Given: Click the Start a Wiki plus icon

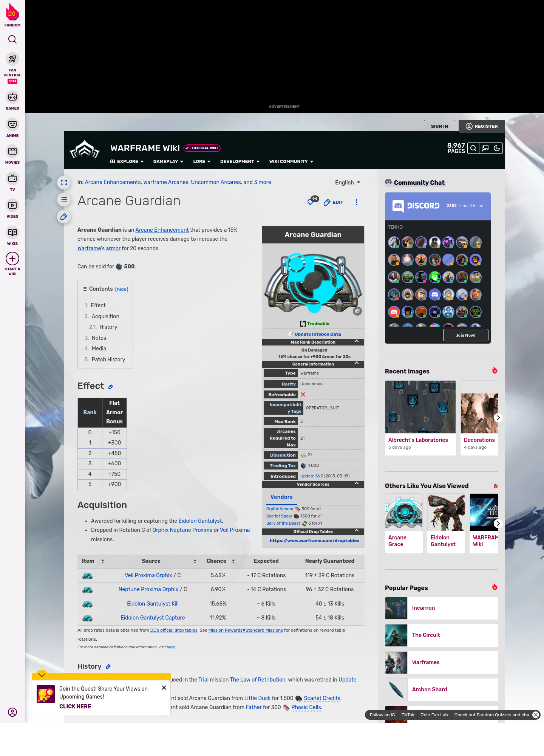Looking at the screenshot, I should coord(12,259).
